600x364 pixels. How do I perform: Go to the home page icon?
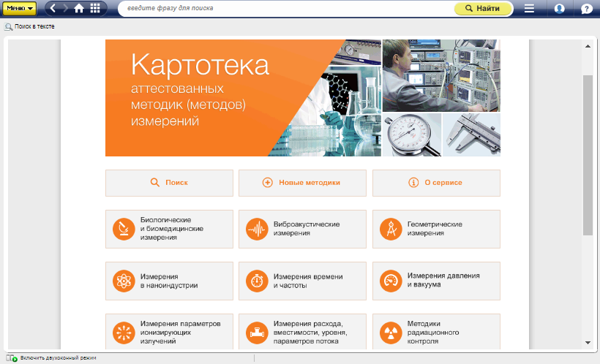[80, 9]
